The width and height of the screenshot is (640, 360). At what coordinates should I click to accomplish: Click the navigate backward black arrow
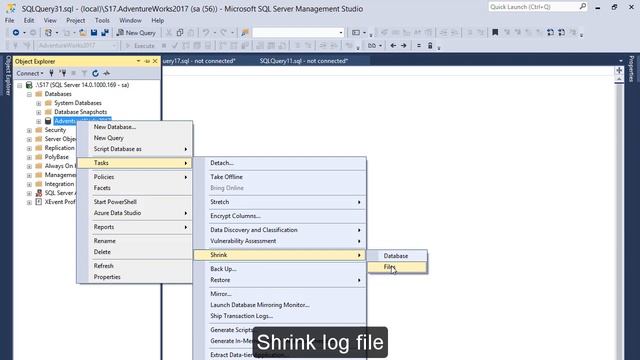click(x=393, y=46)
